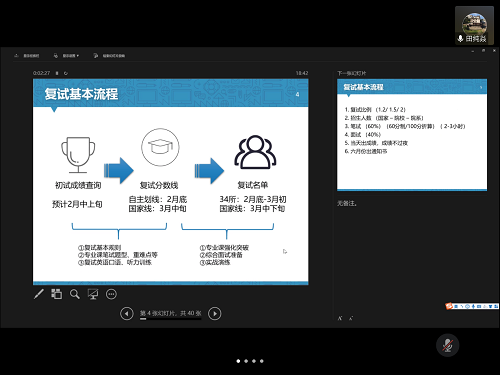500x375 pixels.
Task: Activate the zoom into slide magnifier
Action: 75,294
